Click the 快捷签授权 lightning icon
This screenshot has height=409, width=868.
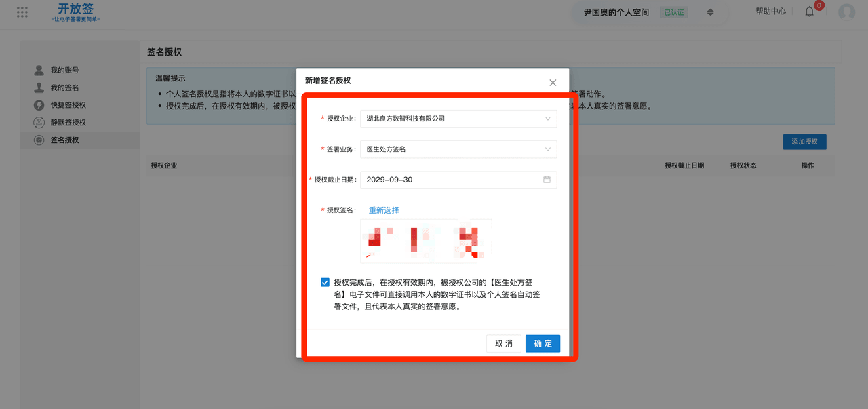click(39, 105)
